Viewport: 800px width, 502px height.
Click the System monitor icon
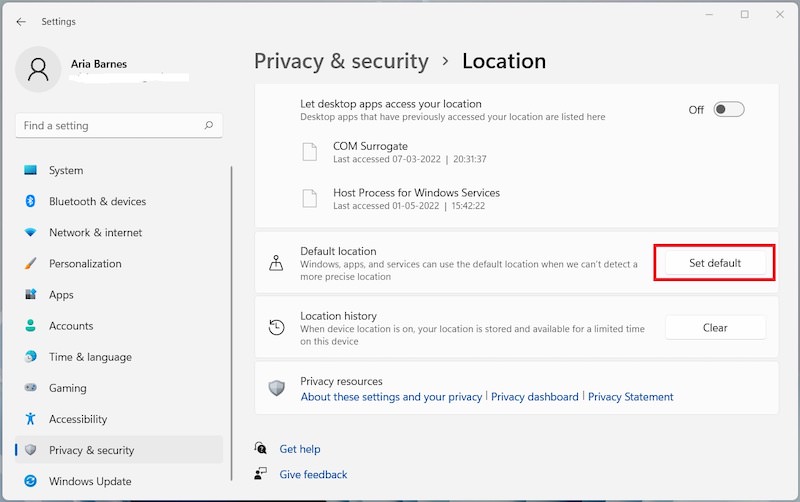31,170
